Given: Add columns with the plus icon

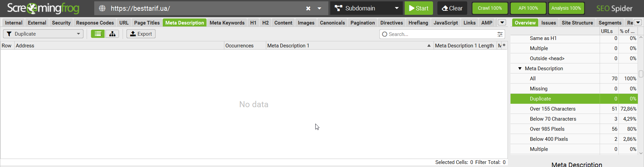Looking at the screenshot, I should click(504, 45).
